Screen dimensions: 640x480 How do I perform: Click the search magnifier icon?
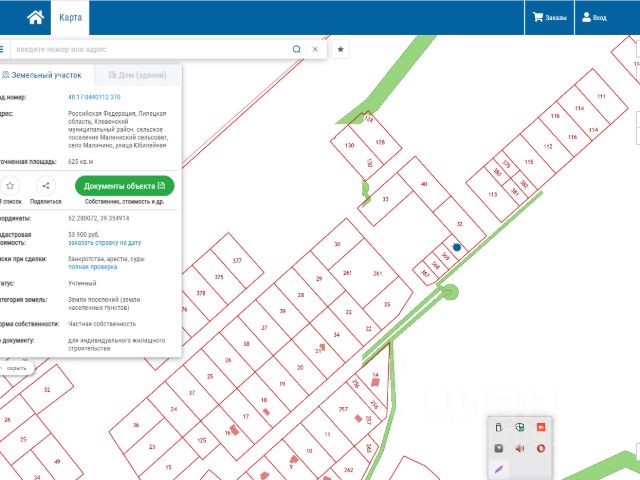(x=296, y=49)
